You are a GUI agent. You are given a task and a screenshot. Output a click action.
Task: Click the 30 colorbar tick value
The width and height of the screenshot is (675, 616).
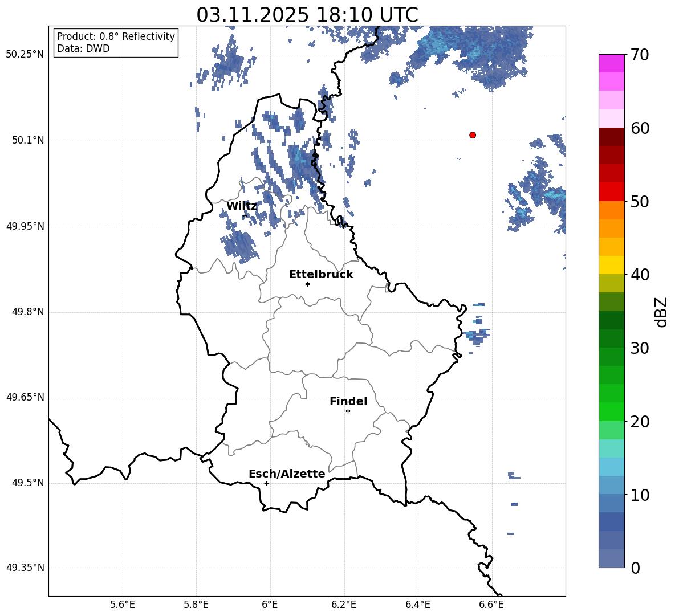640,348
